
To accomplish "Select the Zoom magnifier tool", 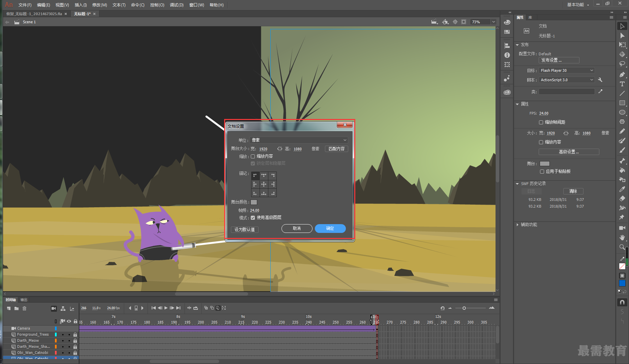I will coord(622,247).
